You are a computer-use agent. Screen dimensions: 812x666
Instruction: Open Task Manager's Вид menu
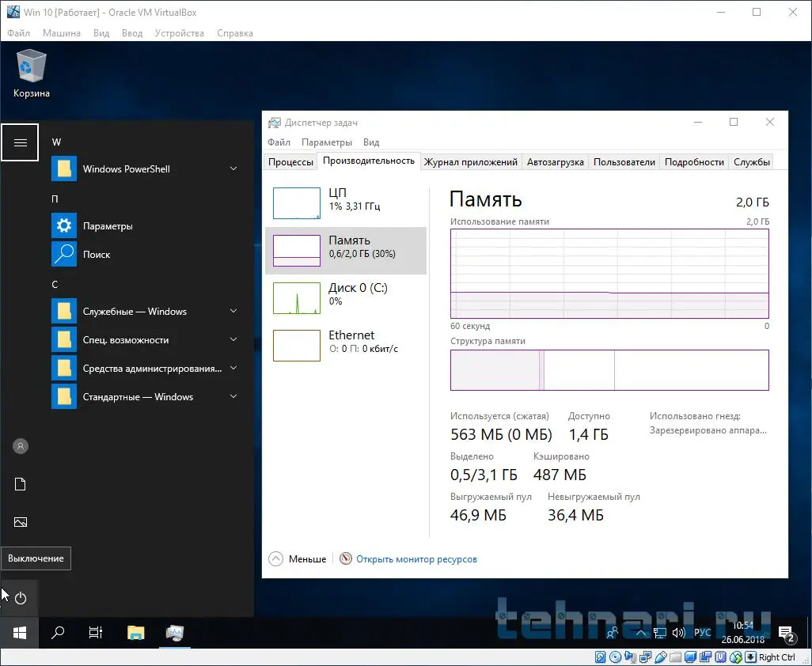point(371,142)
